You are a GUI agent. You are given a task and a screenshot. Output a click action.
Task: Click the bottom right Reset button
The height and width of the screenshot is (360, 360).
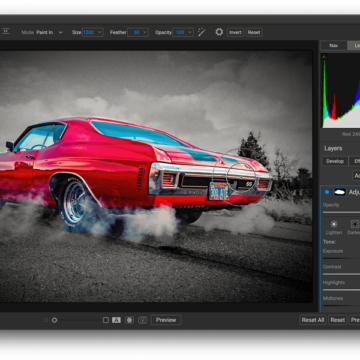click(x=338, y=320)
